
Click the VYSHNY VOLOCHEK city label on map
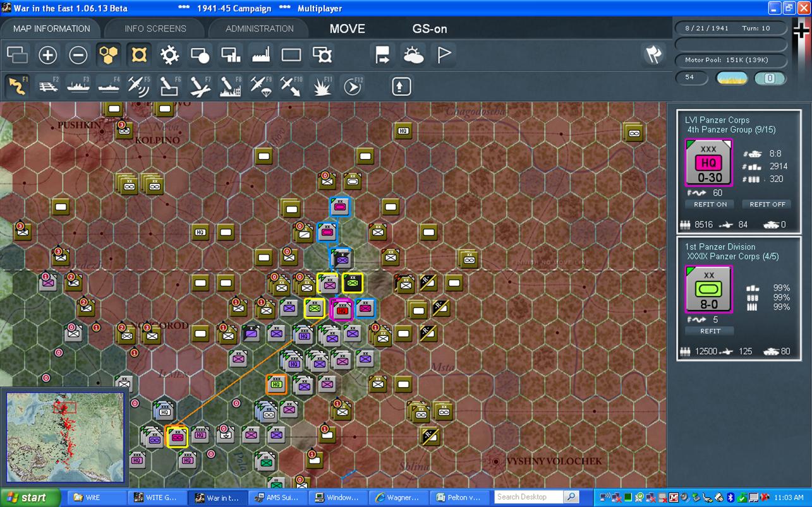[554, 462]
